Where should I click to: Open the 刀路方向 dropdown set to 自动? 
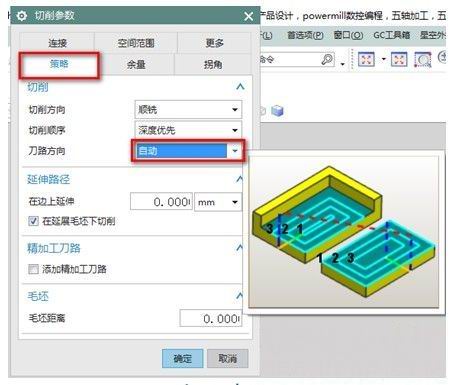coord(188,151)
